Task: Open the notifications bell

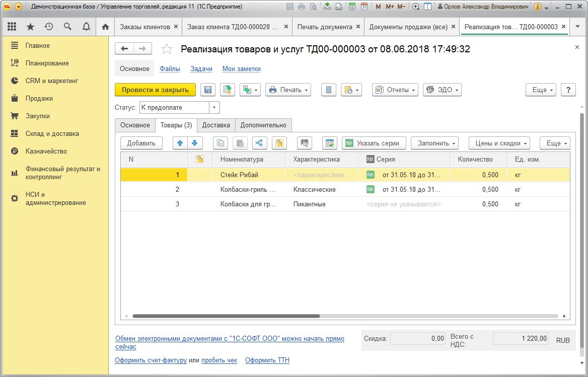Action: tap(86, 27)
